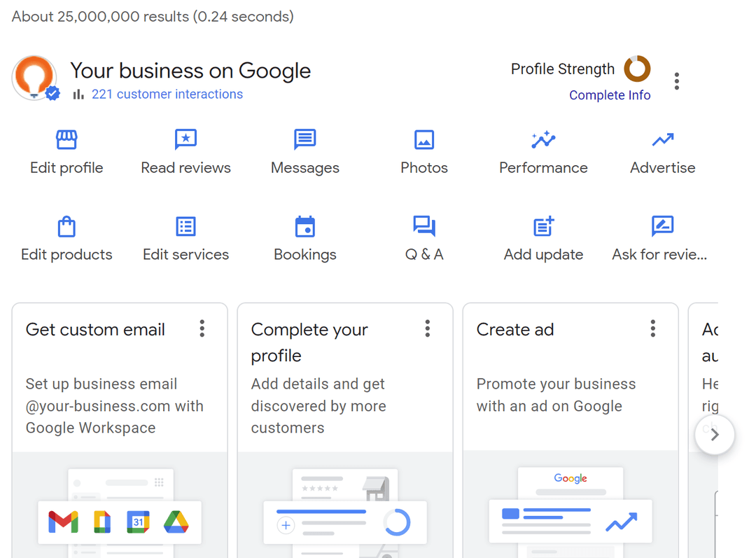
Task: Open the Photos icon
Action: click(424, 140)
